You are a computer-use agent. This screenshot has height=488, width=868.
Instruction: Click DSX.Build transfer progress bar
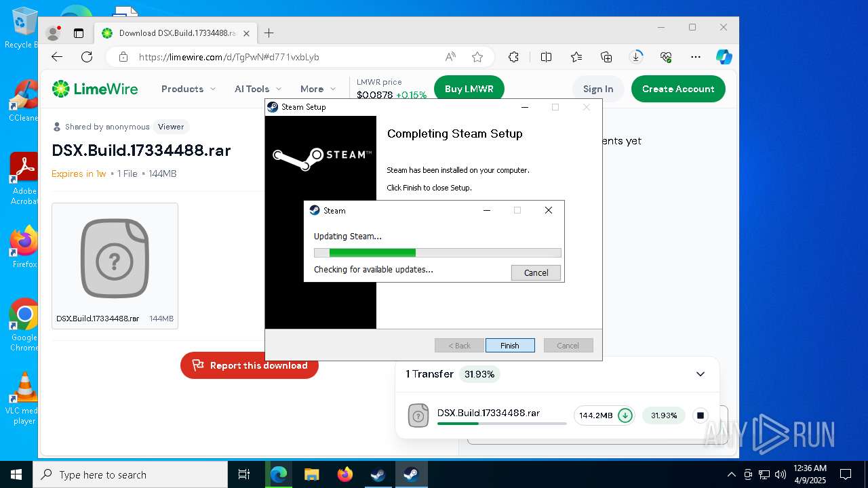tap(502, 424)
